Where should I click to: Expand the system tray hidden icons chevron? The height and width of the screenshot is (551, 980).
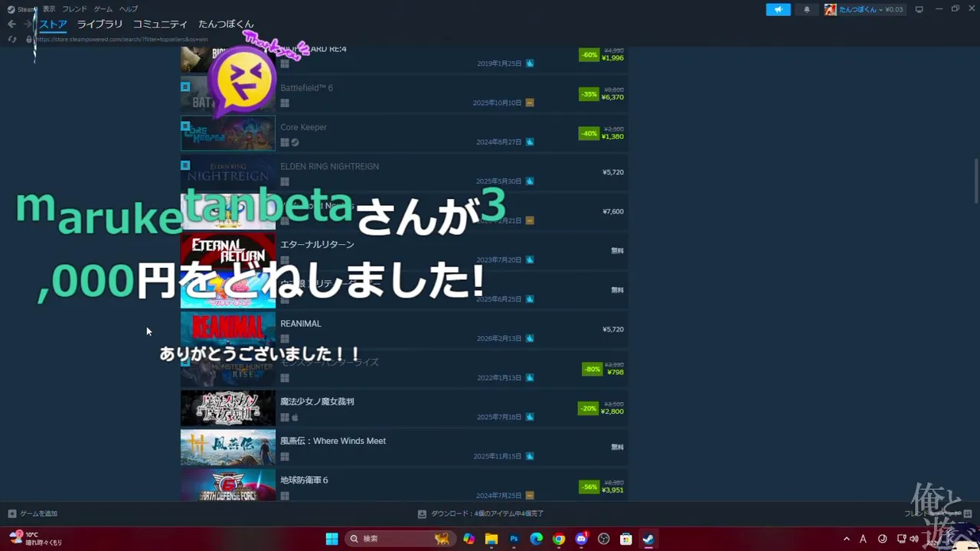[846, 539]
